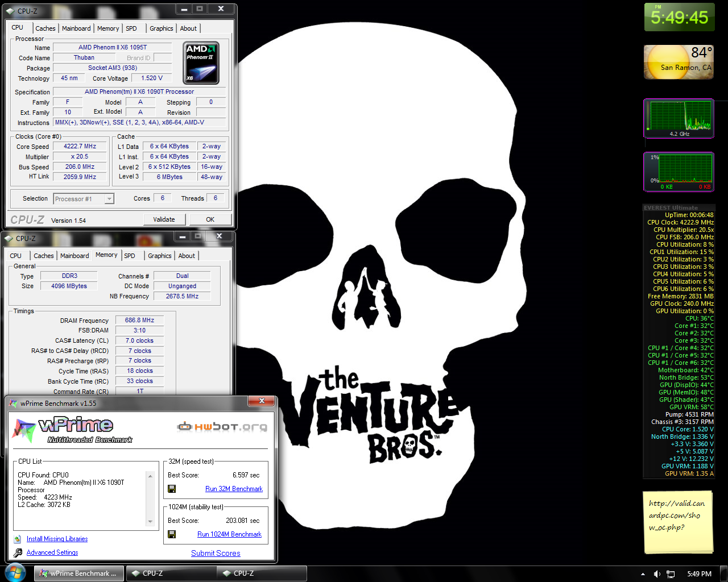
Task: Show hidden tray icons arrow
Action: coord(643,574)
